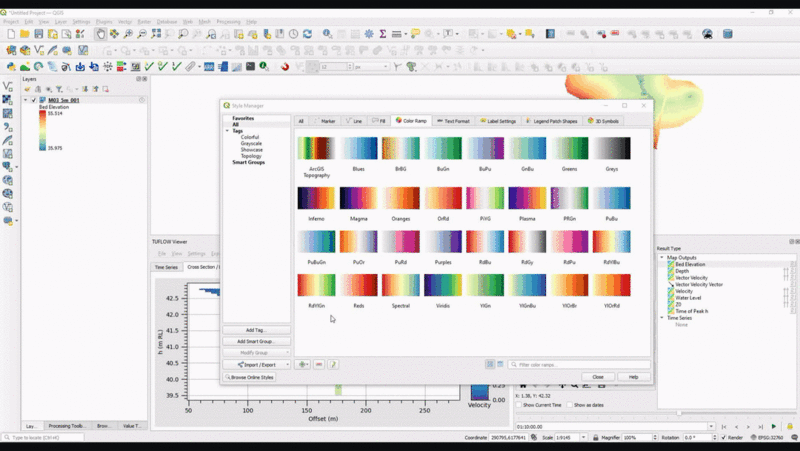Click the Save Project toolbar icon
Viewport: 800px width, 451px height.
[38, 34]
